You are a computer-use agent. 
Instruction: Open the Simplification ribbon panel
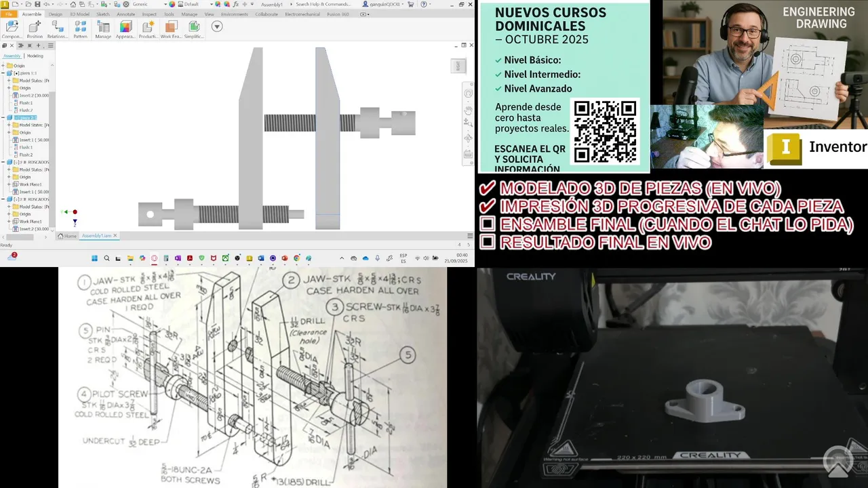193,28
